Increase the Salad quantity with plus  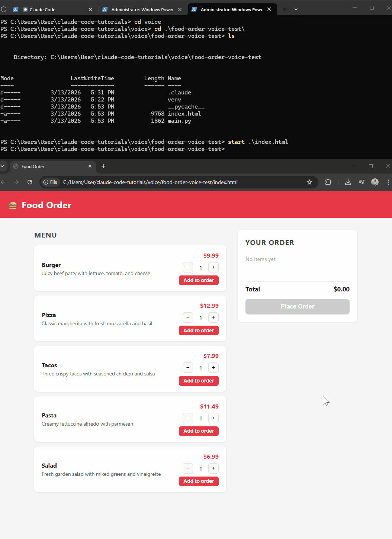[x=213, y=468]
